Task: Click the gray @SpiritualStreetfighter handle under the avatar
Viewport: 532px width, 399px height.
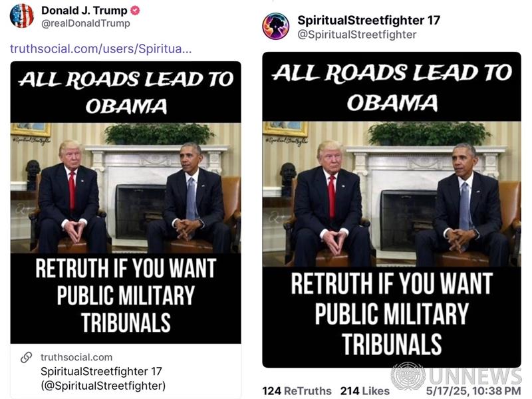Action: tap(357, 35)
